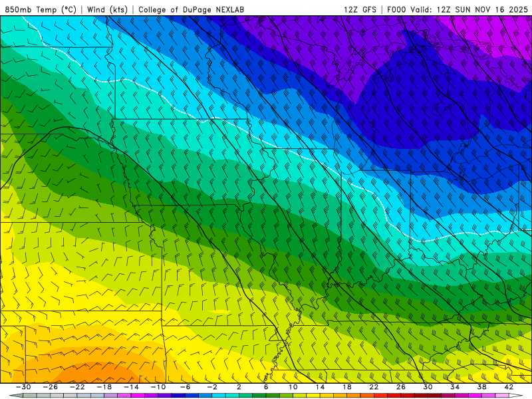The image size is (532, 399).
Task: Click the -2 value on the color scale
Action: click(x=212, y=387)
